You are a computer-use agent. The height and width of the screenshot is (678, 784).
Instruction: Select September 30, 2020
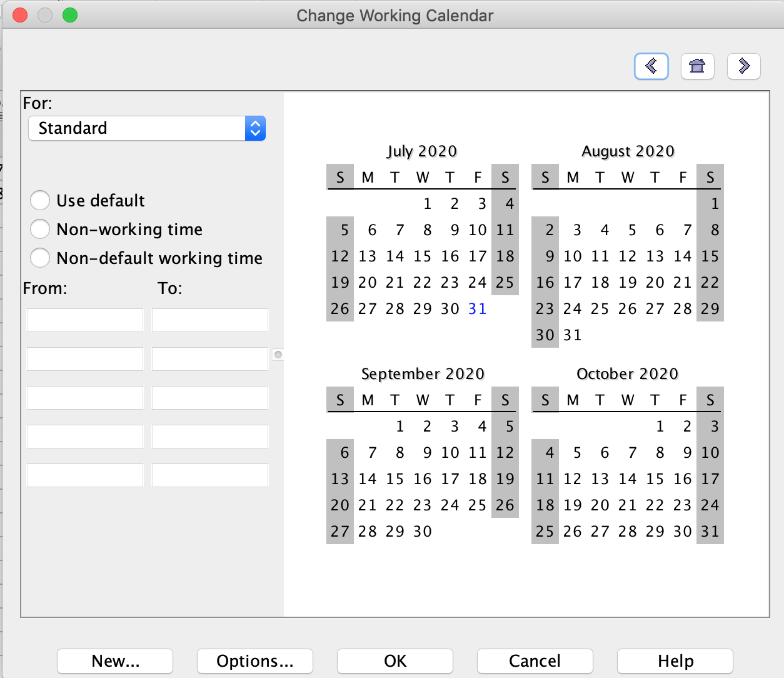(x=423, y=531)
